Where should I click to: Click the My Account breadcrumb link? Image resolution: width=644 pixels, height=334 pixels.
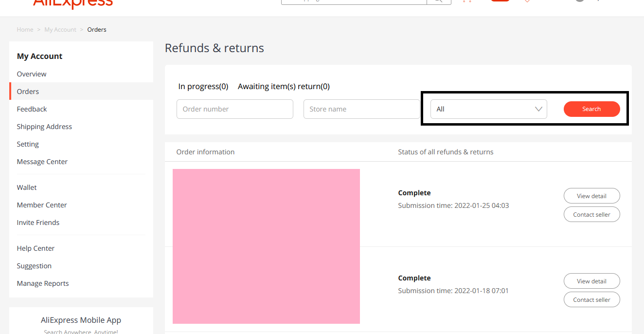60,30
